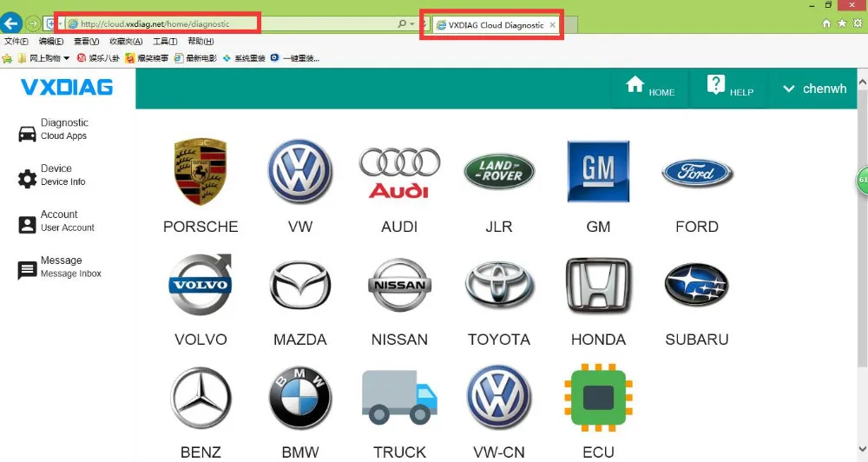Open Message Inbox in the sidebar
This screenshot has height=462, width=868.
click(x=60, y=267)
